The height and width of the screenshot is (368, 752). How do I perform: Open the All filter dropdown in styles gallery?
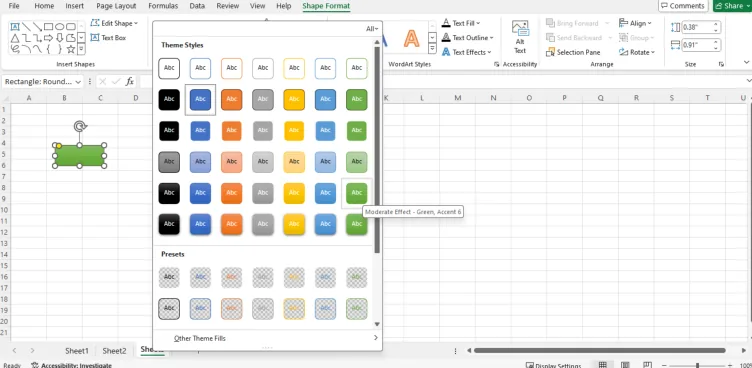tap(372, 29)
